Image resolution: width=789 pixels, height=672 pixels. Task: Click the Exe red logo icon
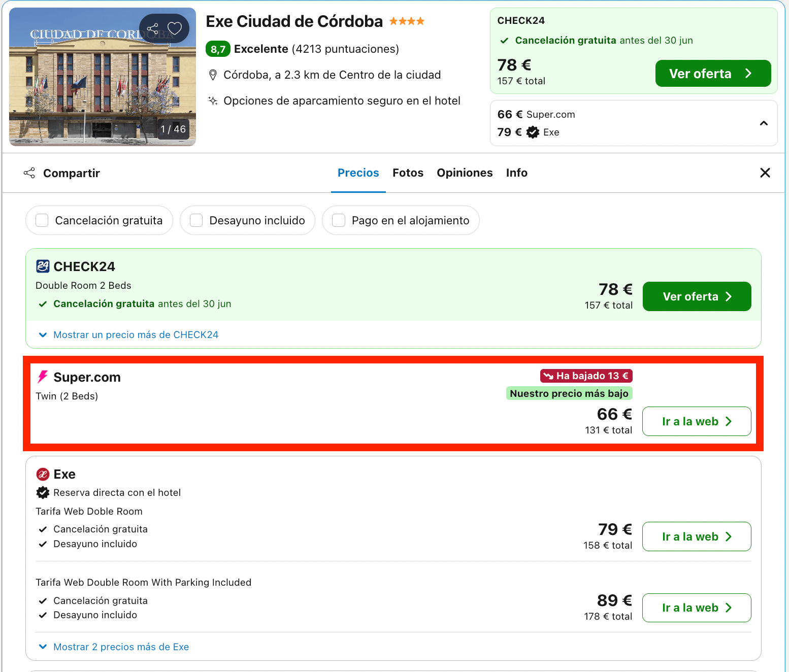coord(43,474)
